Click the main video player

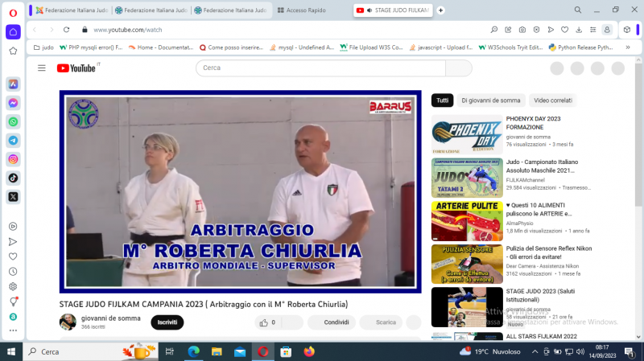coord(240,191)
